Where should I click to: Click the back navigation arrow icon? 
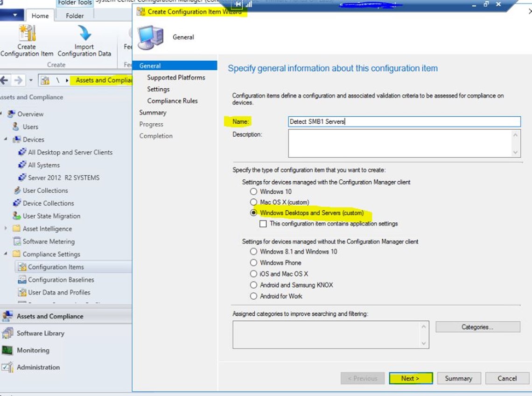click(x=4, y=80)
